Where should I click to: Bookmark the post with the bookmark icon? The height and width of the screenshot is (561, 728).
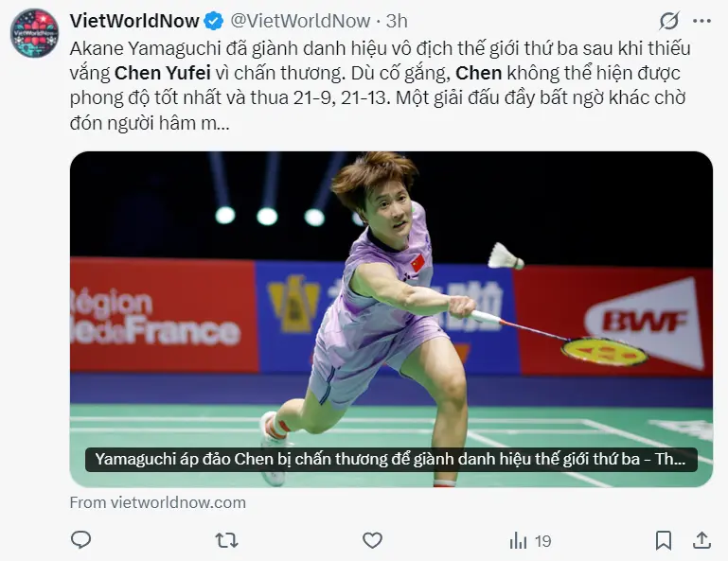pyautogui.click(x=664, y=540)
